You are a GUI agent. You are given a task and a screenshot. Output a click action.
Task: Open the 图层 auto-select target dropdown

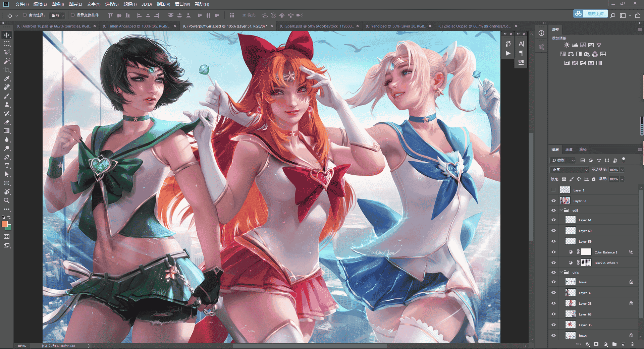(57, 15)
